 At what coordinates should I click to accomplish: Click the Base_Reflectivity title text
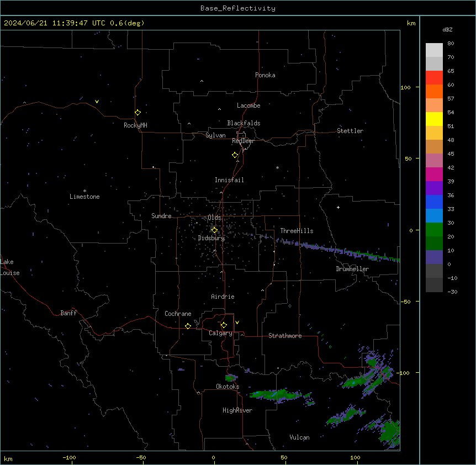click(x=238, y=8)
